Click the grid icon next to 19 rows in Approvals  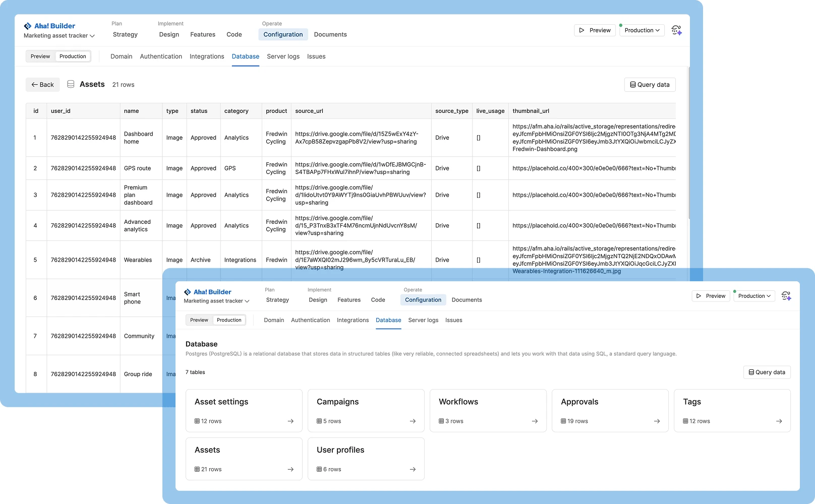[562, 421]
